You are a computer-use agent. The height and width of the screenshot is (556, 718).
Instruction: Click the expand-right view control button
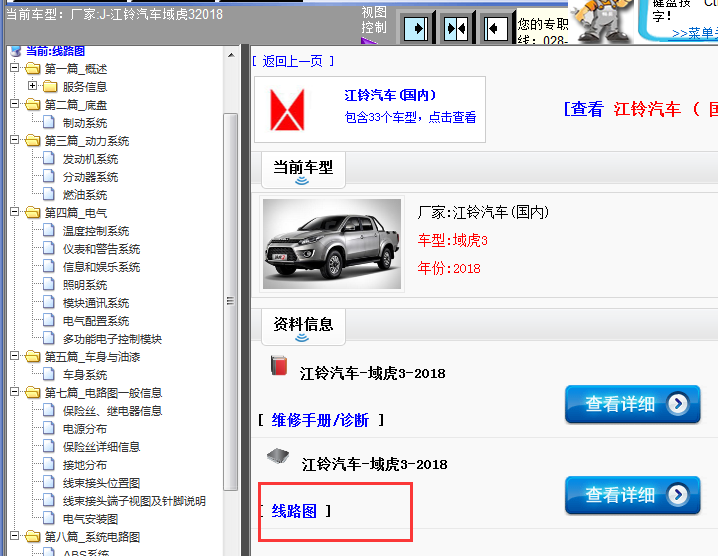tap(416, 29)
